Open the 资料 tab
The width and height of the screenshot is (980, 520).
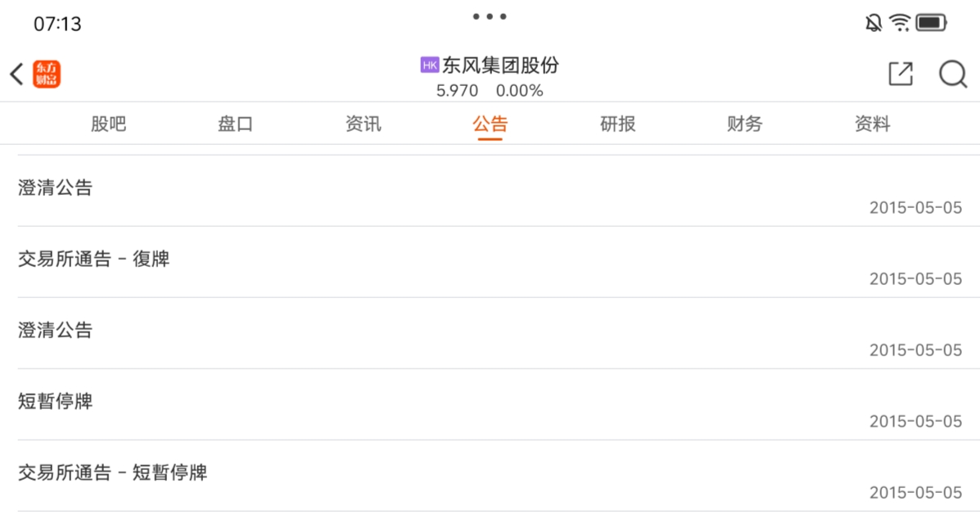(872, 124)
